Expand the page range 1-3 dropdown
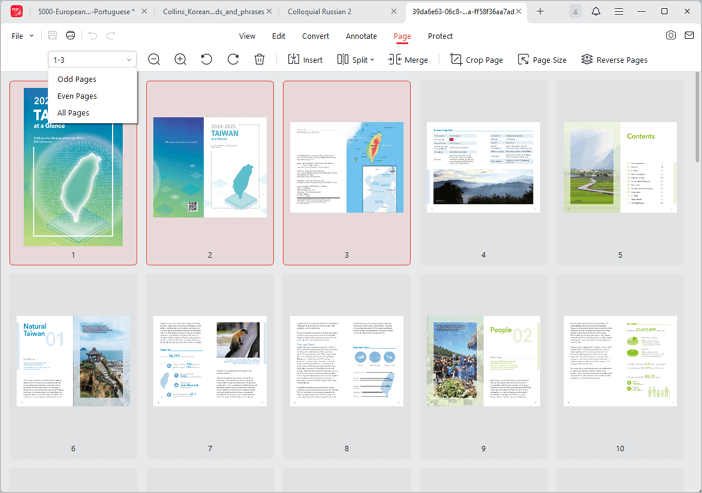 tap(92, 60)
